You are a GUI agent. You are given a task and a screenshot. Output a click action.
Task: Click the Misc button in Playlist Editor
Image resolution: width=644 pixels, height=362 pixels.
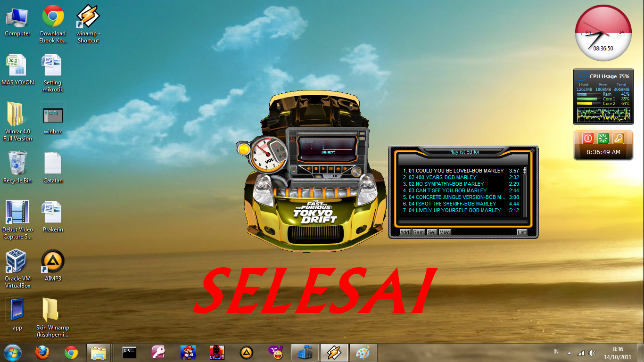click(445, 232)
